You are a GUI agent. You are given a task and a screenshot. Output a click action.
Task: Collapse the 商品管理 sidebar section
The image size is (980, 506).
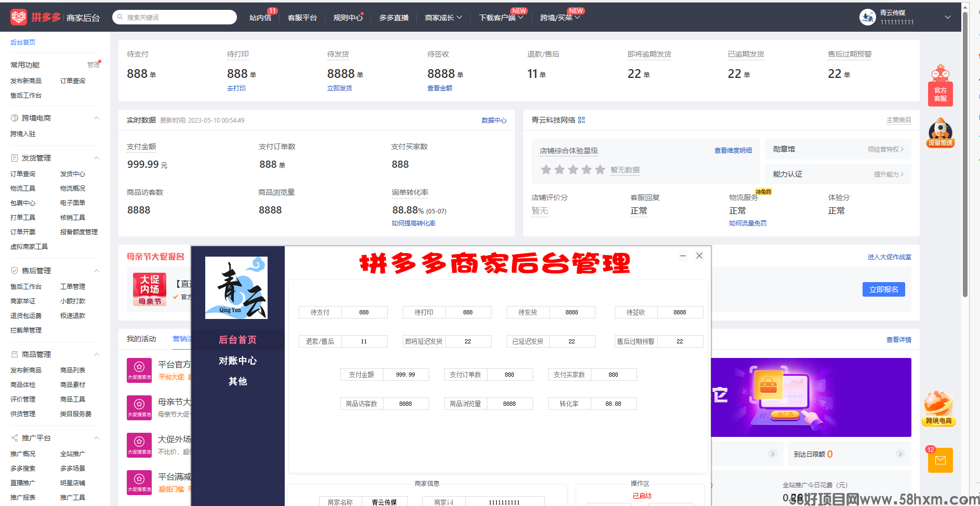pyautogui.click(x=97, y=354)
